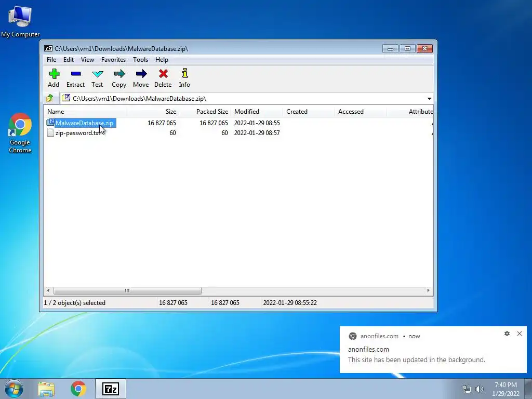Close the 7-Zip window

[x=424, y=49]
